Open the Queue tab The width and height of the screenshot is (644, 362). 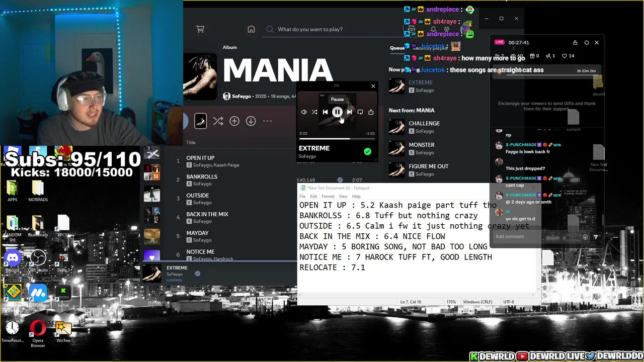(x=397, y=48)
